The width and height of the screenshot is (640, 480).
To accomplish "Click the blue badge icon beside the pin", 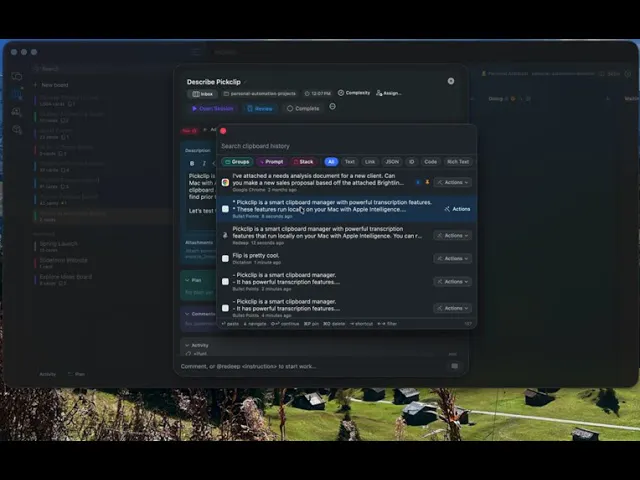I will point(418,182).
